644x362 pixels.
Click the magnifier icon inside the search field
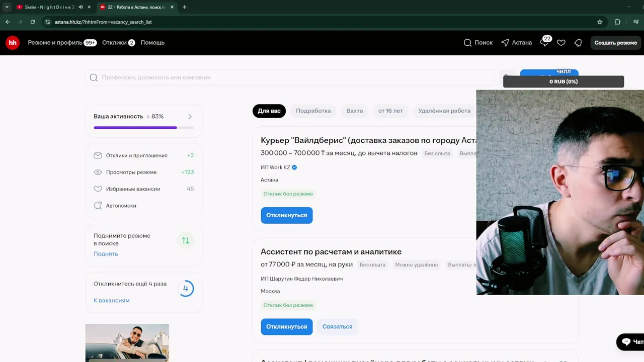[x=94, y=77]
